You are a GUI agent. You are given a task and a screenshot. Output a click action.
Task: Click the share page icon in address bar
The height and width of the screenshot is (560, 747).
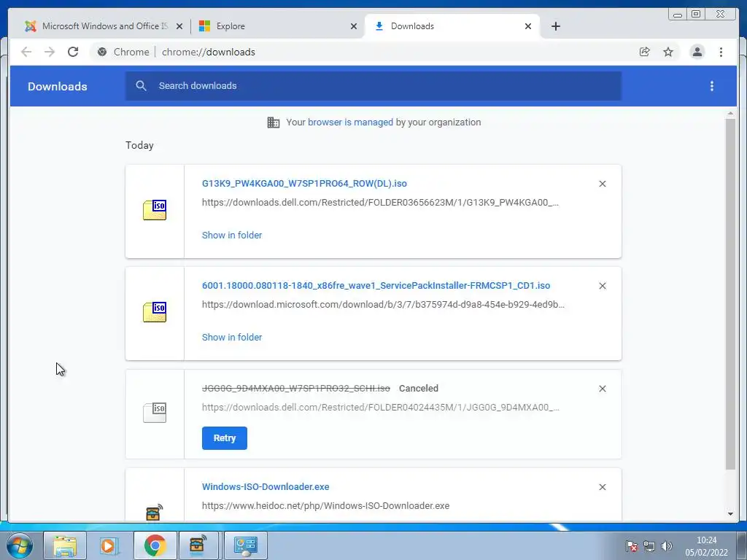645,52
